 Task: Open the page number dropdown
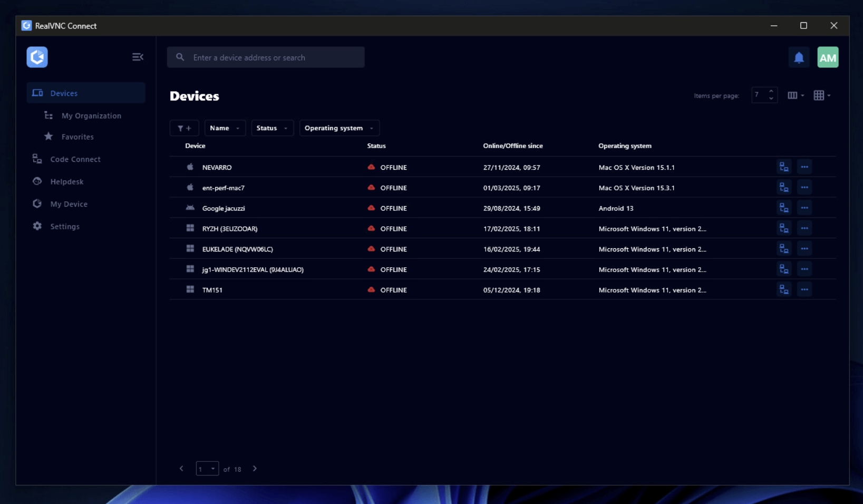pyautogui.click(x=207, y=469)
